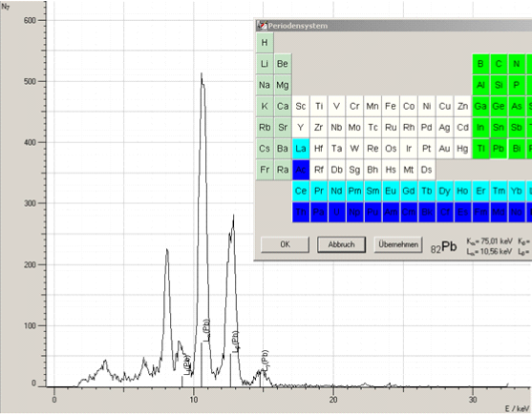The image size is (532, 415).
Task: Select carbon C green cell
Action: [499, 64]
